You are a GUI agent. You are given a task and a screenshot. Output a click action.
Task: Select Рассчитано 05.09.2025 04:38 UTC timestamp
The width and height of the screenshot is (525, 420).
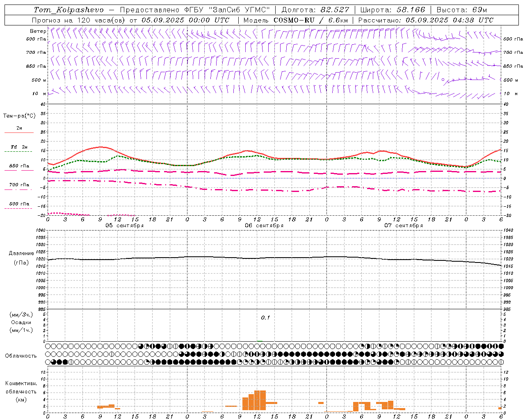click(x=426, y=20)
